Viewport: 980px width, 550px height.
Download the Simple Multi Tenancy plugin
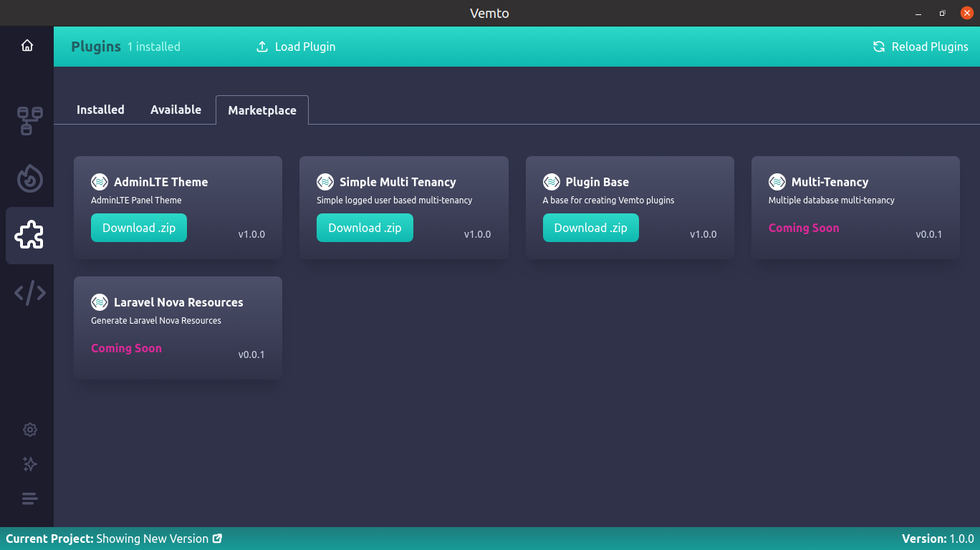[365, 227]
